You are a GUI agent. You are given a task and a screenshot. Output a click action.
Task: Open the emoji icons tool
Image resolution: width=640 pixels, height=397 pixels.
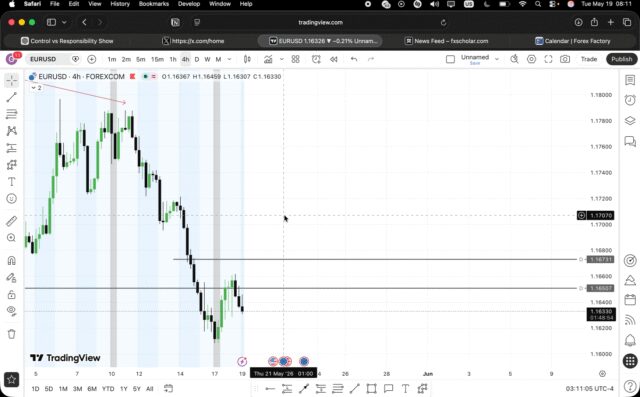coord(11,199)
